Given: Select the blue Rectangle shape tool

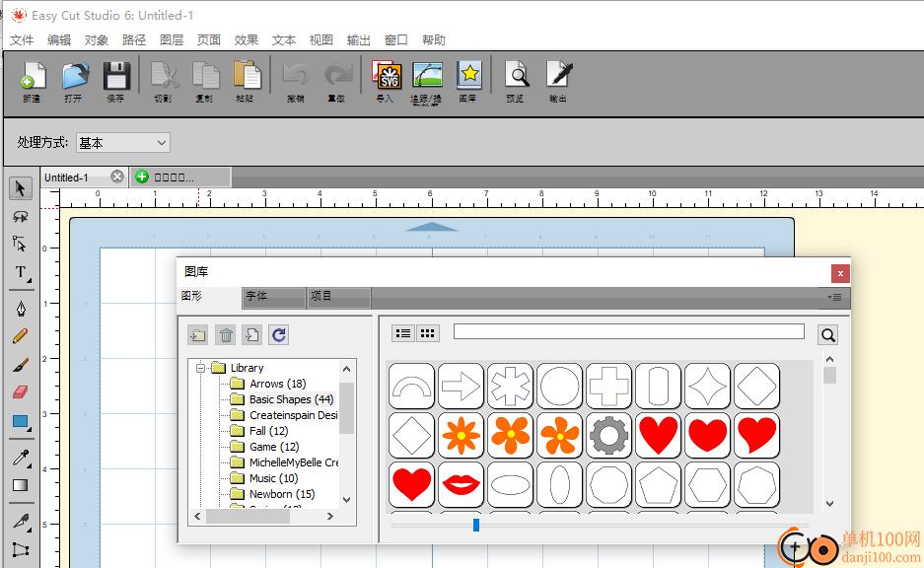Looking at the screenshot, I should (x=22, y=422).
